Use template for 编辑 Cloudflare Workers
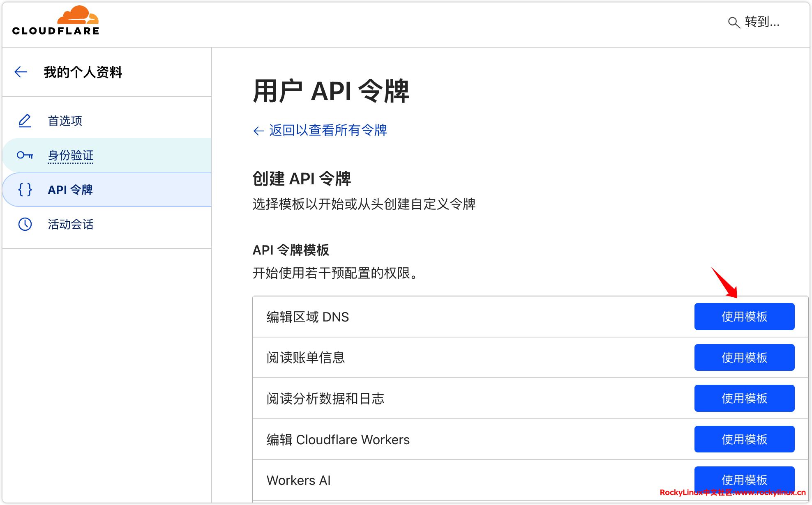Screen dimensions: 812x505 [x=744, y=439]
